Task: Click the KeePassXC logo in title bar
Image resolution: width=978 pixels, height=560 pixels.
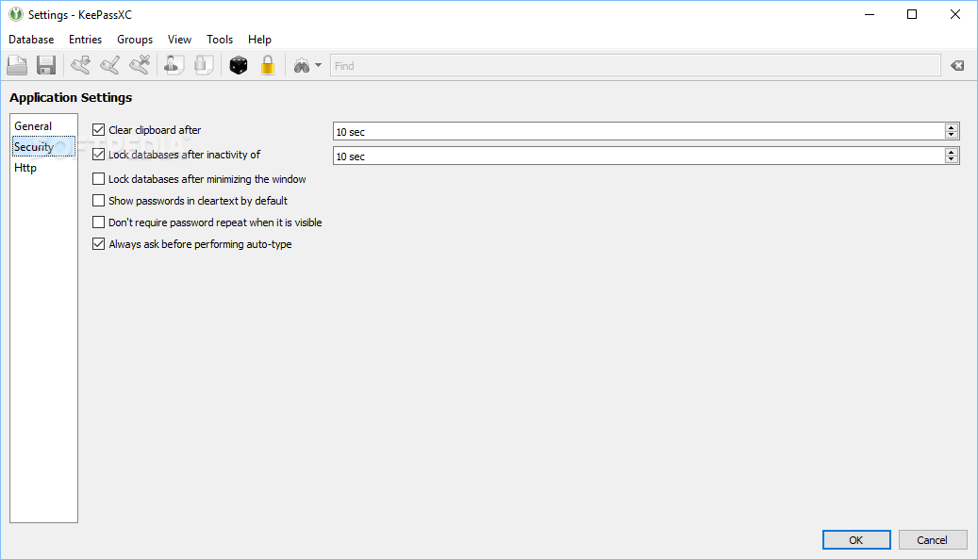Action: [16, 14]
